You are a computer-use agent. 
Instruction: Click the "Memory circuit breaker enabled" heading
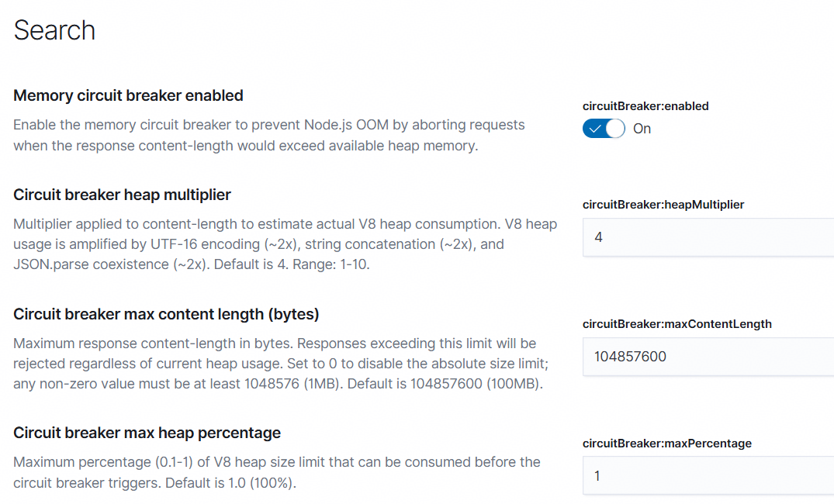(x=128, y=95)
